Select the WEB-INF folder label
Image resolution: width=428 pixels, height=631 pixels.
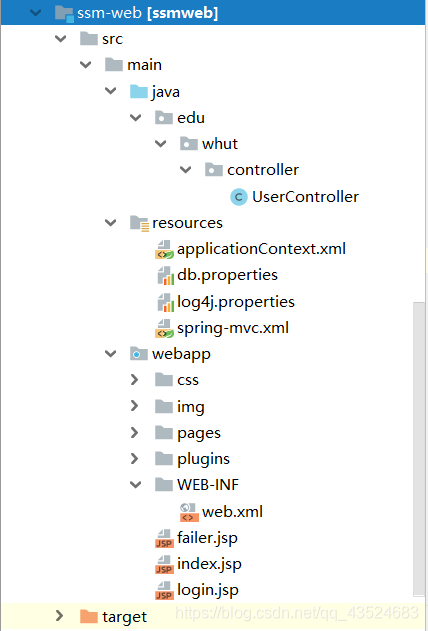(208, 485)
